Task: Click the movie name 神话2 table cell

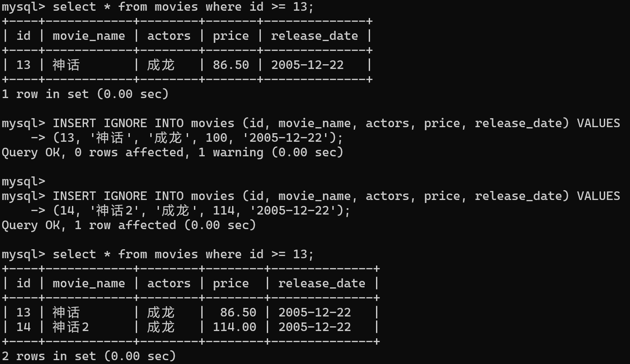Action: [71, 327]
